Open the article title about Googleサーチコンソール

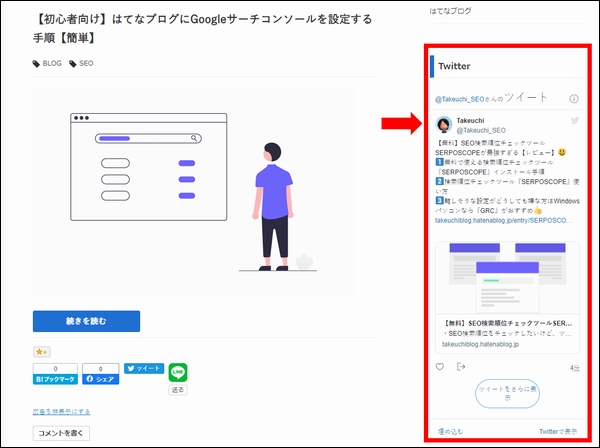coord(202,28)
